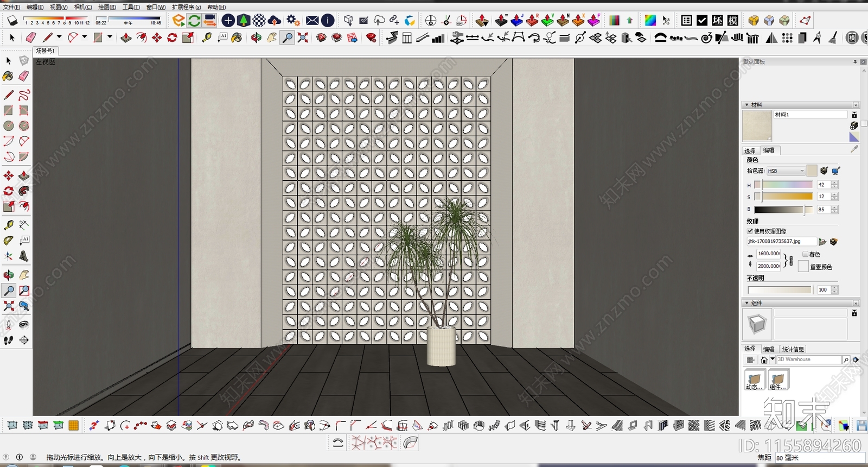Image resolution: width=868 pixels, height=467 pixels.
Task: Toggle the default tray pin icon
Action: (855, 62)
